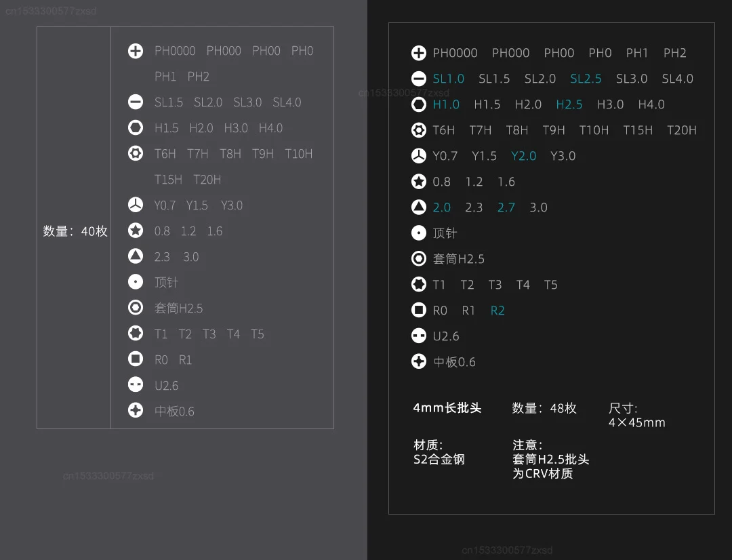Click T3 in the left panel
Image resolution: width=732 pixels, height=560 pixels.
(209, 334)
